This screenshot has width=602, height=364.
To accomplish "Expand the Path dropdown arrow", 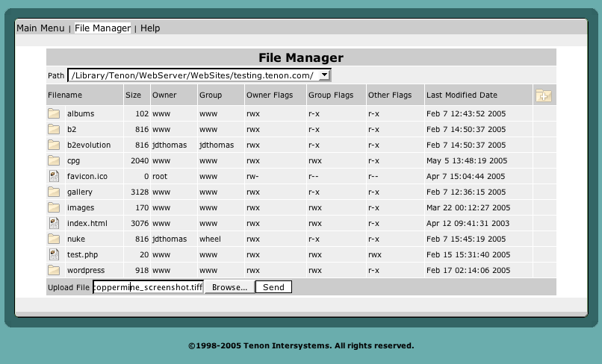I will 323,75.
